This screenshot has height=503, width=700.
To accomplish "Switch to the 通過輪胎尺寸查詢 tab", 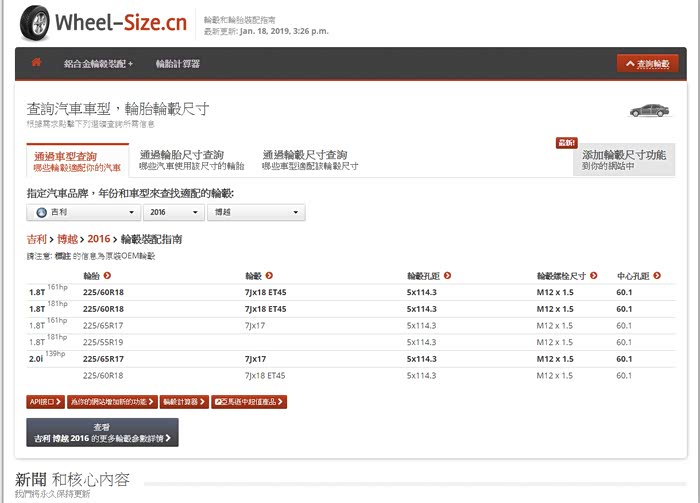I will point(192,160).
